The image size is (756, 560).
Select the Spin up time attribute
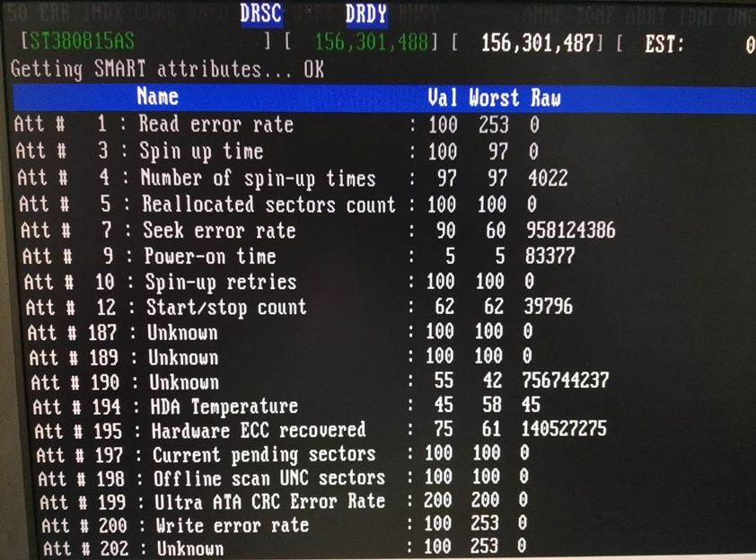click(x=201, y=152)
